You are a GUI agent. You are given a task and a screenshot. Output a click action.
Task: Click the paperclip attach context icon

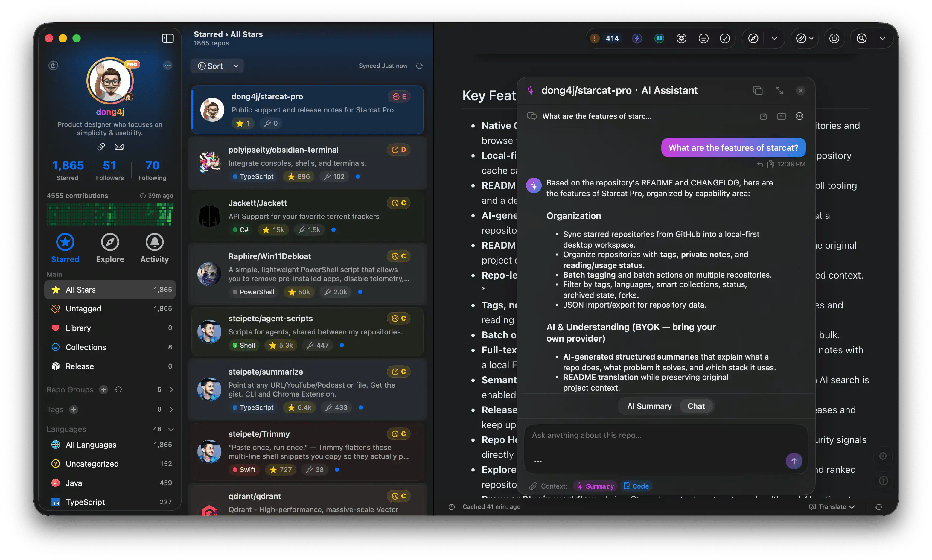coord(533,486)
